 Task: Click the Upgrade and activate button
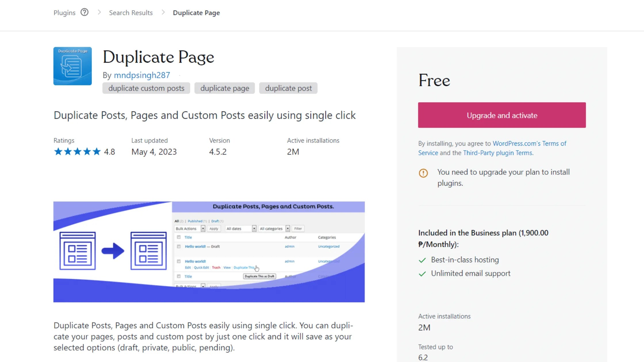[502, 115]
